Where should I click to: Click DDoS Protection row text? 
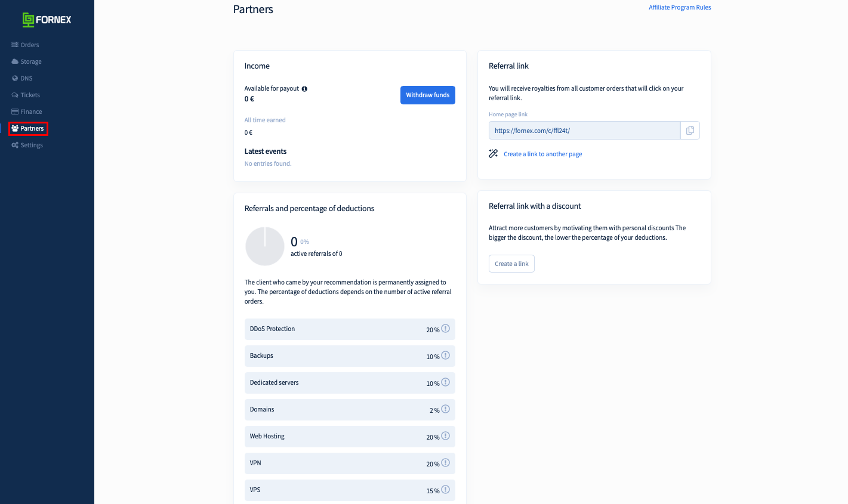click(x=272, y=329)
